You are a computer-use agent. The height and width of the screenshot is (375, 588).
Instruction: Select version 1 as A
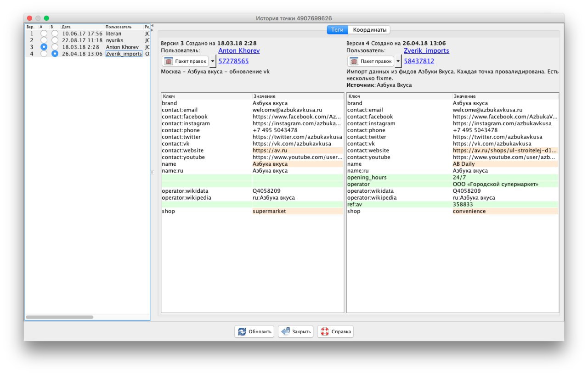click(44, 34)
